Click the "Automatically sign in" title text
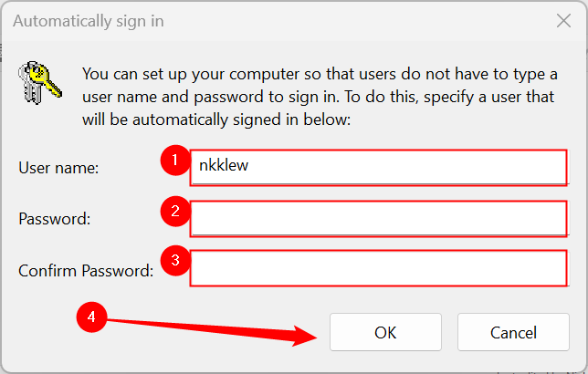This screenshot has width=588, height=374. (x=88, y=20)
